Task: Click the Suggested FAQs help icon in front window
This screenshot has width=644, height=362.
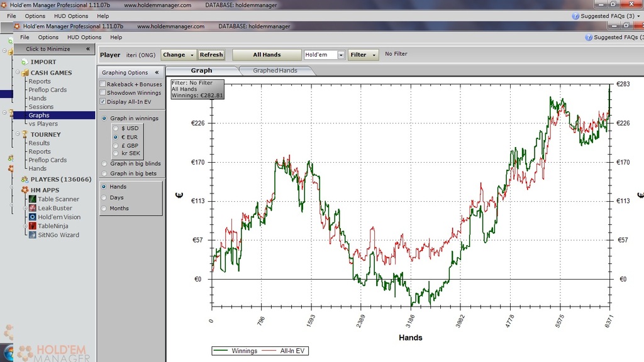Action: click(589, 37)
